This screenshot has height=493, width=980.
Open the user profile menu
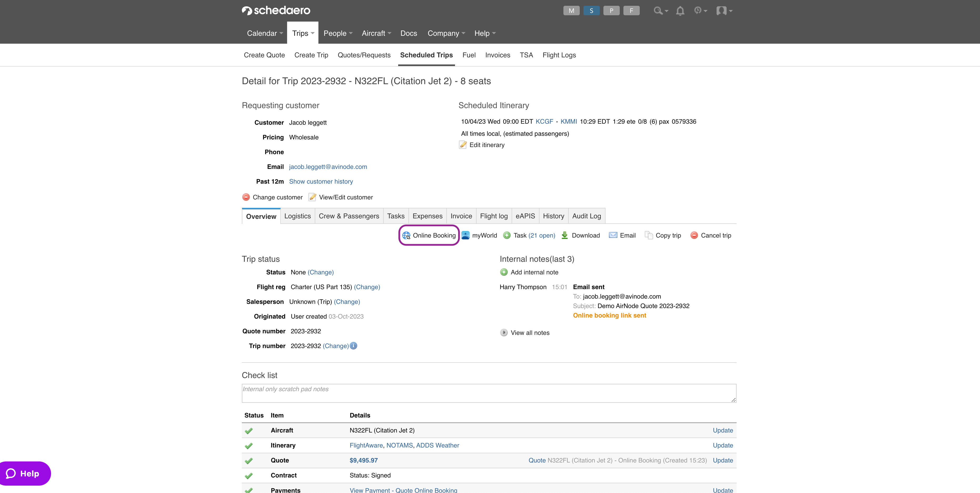pyautogui.click(x=724, y=11)
